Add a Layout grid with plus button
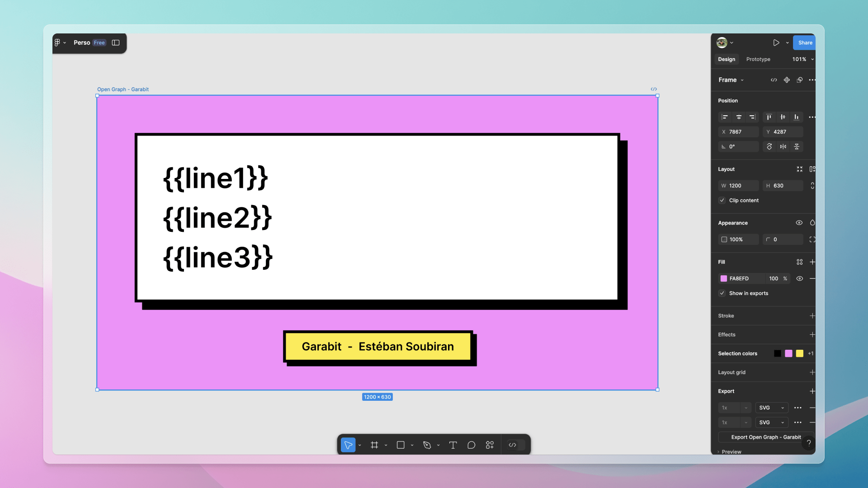The height and width of the screenshot is (488, 868). tap(812, 372)
